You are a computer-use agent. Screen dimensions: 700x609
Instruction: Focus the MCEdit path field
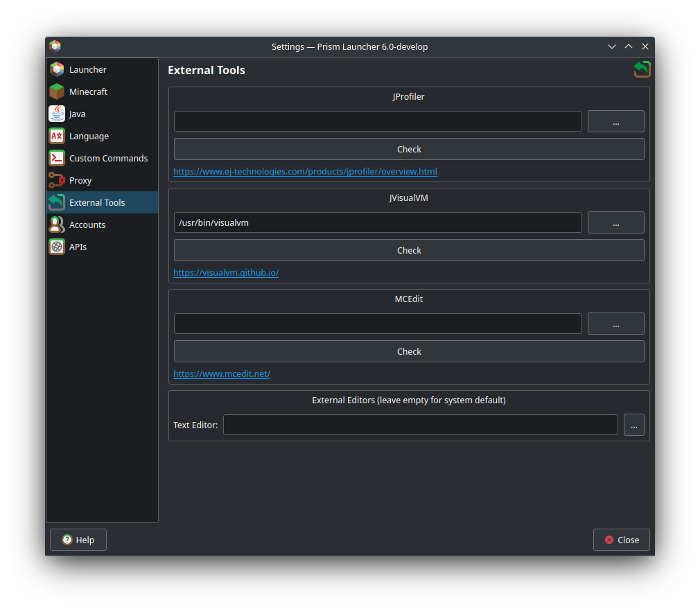click(378, 324)
